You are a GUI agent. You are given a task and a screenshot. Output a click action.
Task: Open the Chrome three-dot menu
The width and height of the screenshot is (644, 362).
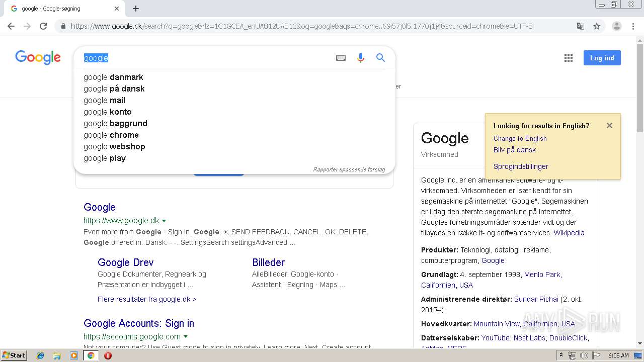[x=633, y=26]
